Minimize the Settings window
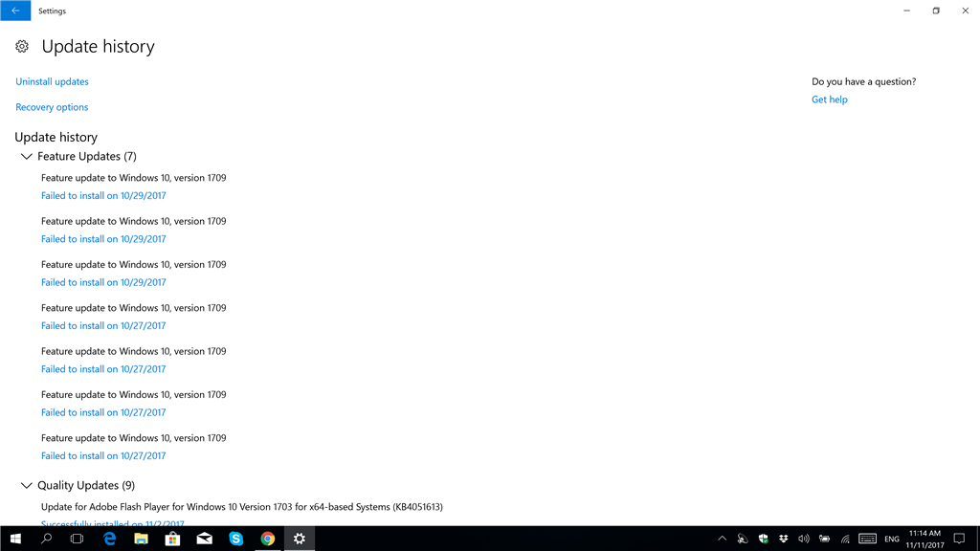 pyautogui.click(x=907, y=11)
